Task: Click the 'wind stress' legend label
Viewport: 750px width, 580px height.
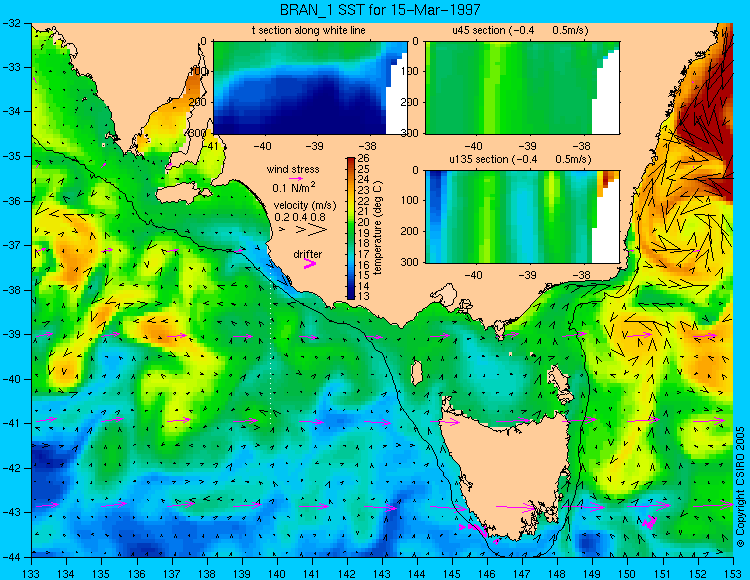Action: pyautogui.click(x=293, y=169)
